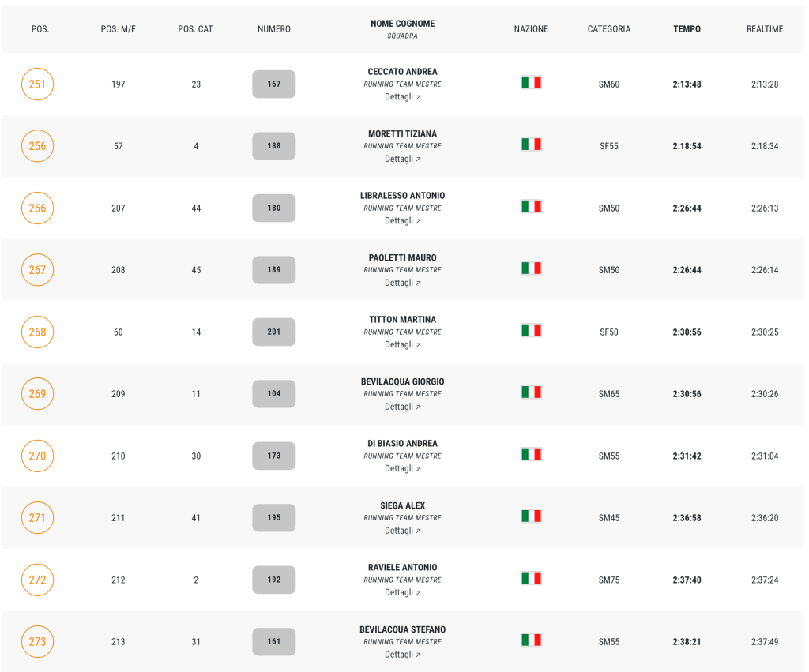Sort by the TEMPO column header
The image size is (809, 672).
click(687, 29)
